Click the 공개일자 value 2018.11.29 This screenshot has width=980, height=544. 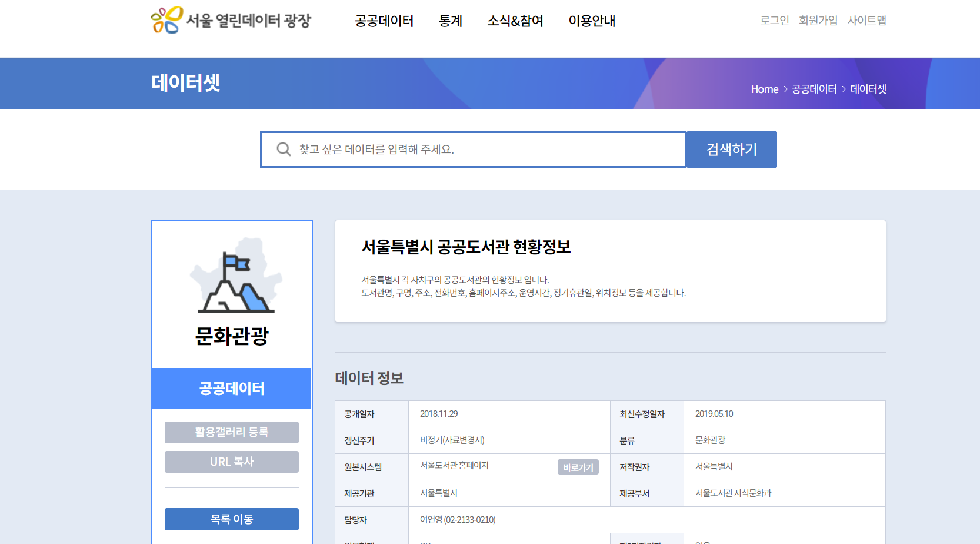pos(439,414)
